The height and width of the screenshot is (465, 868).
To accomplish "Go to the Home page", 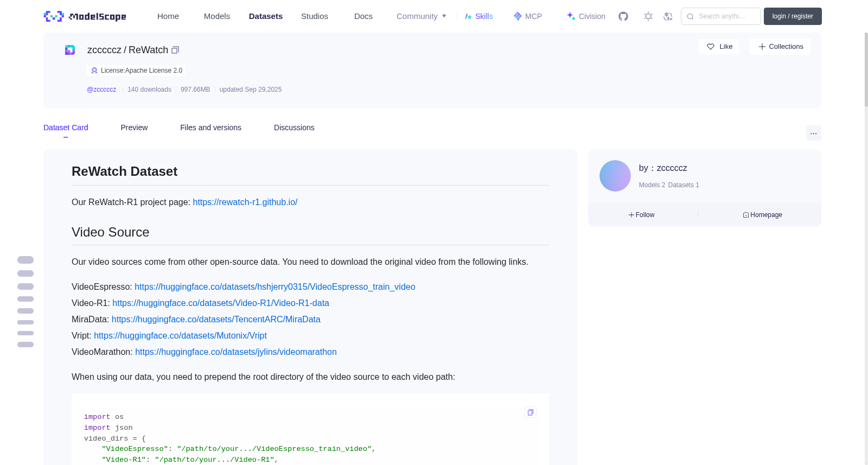I will tap(168, 16).
